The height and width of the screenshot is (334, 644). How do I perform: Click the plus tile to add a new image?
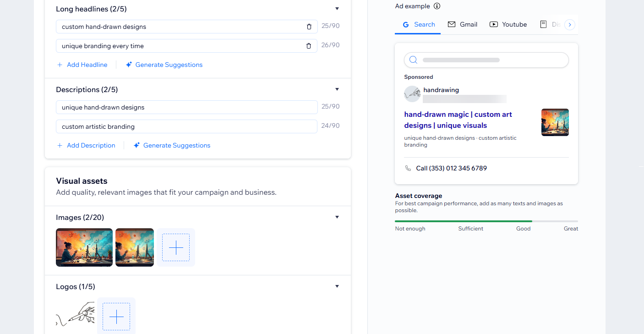175,247
